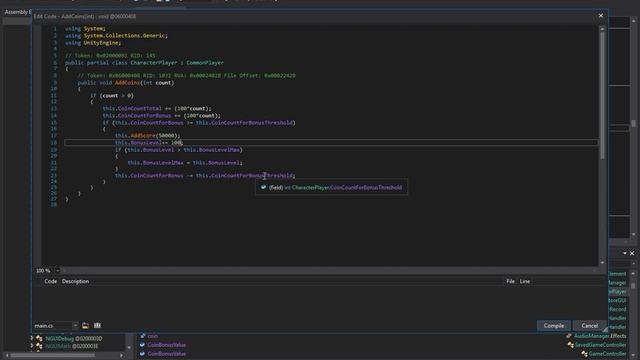Close the Edit Code dialog with X
The height and width of the screenshot is (360, 640).
click(x=600, y=16)
